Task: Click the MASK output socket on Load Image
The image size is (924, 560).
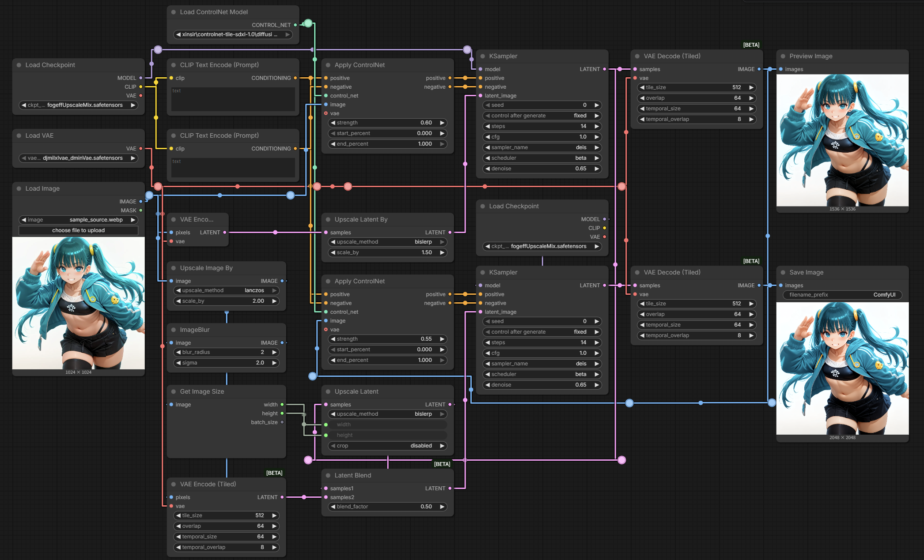Action: (141, 210)
